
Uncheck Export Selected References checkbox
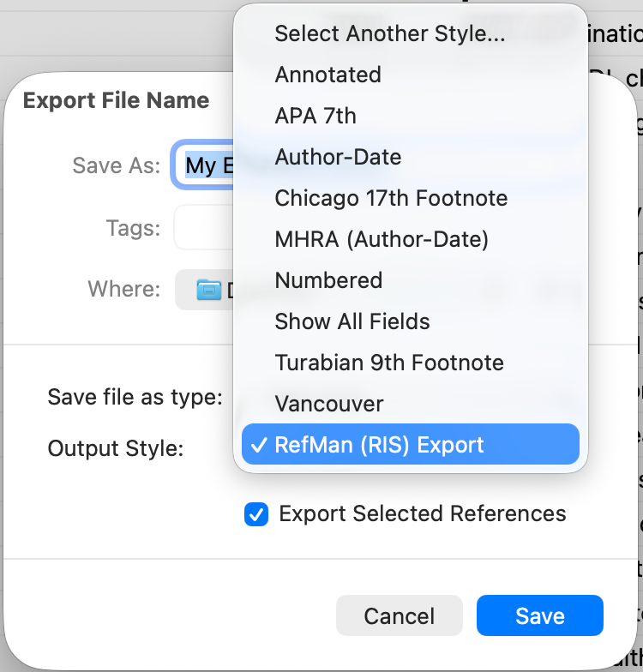pos(256,514)
